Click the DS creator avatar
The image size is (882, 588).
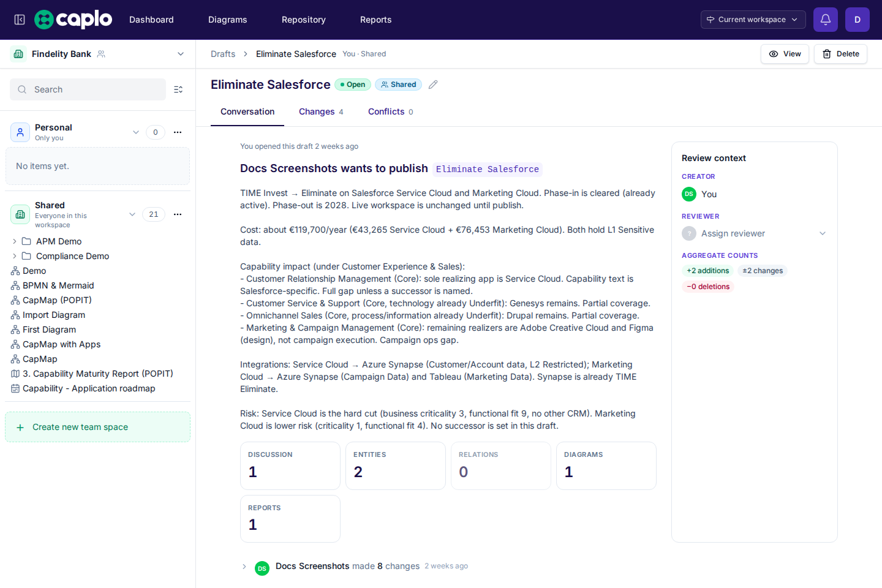[x=689, y=194]
